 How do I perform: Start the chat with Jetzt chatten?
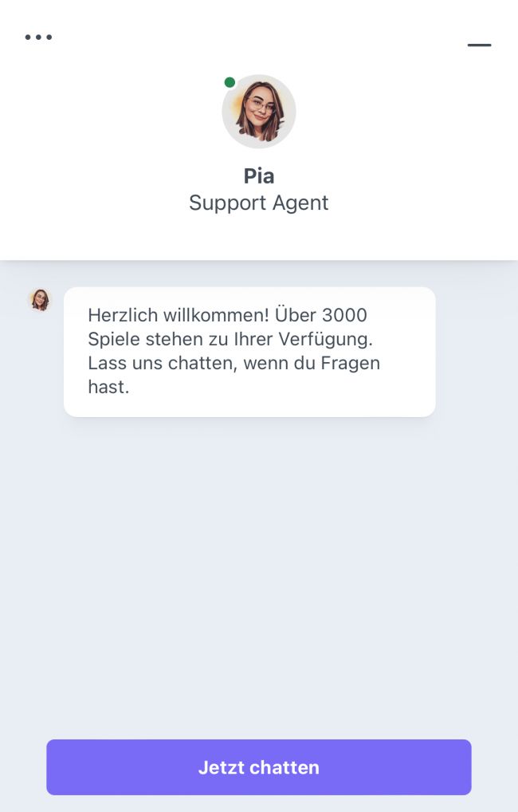pos(259,767)
